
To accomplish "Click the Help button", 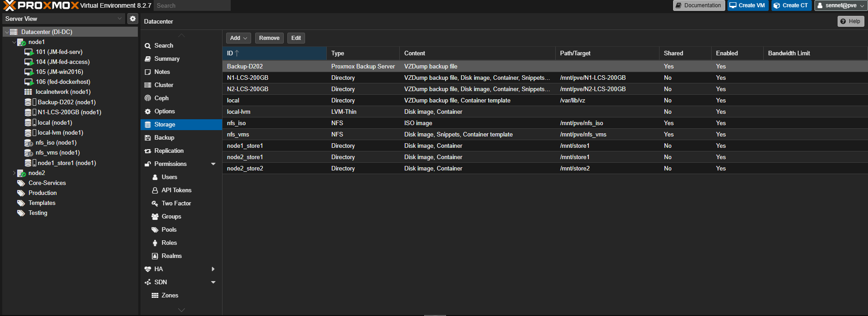I will point(851,21).
